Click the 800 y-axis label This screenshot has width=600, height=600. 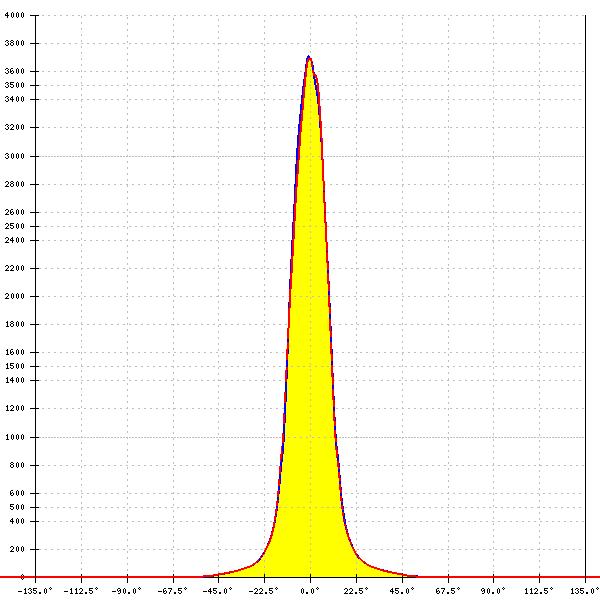[17, 465]
